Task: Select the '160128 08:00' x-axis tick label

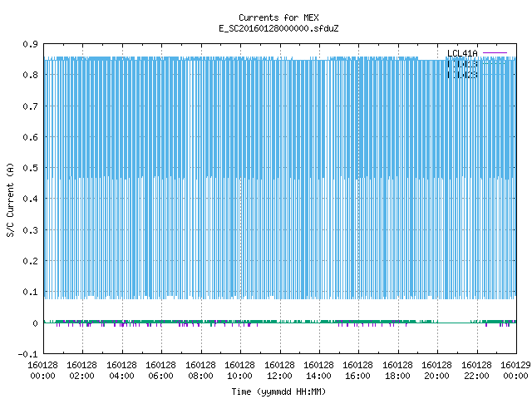Action: click(200, 371)
